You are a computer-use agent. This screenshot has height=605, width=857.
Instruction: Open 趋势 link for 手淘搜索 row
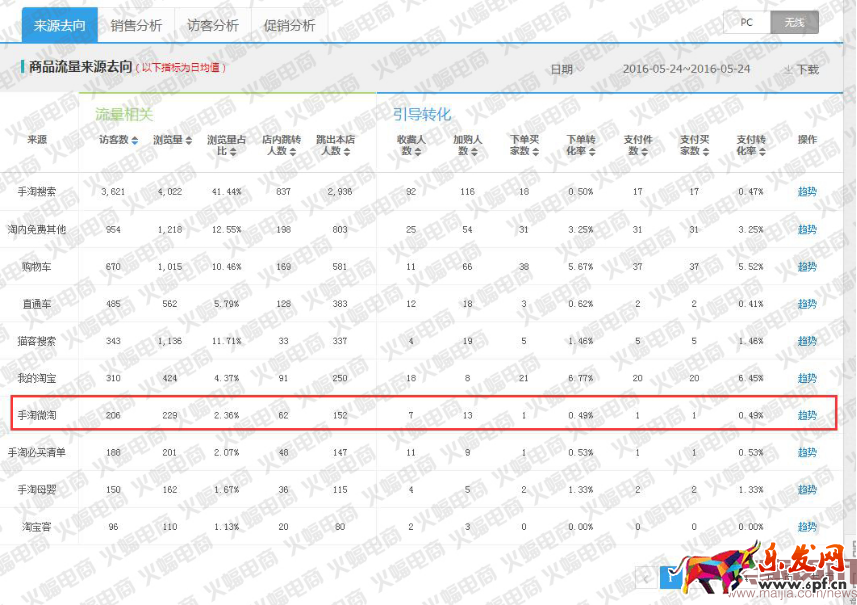pos(807,192)
